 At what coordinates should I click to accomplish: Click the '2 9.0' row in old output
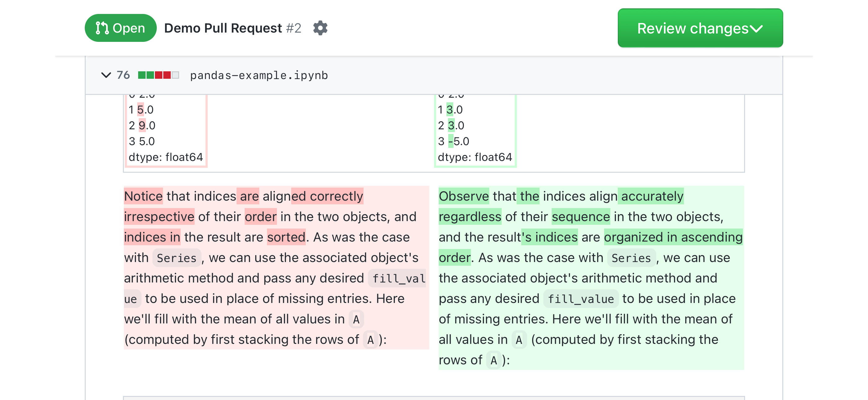(x=142, y=125)
